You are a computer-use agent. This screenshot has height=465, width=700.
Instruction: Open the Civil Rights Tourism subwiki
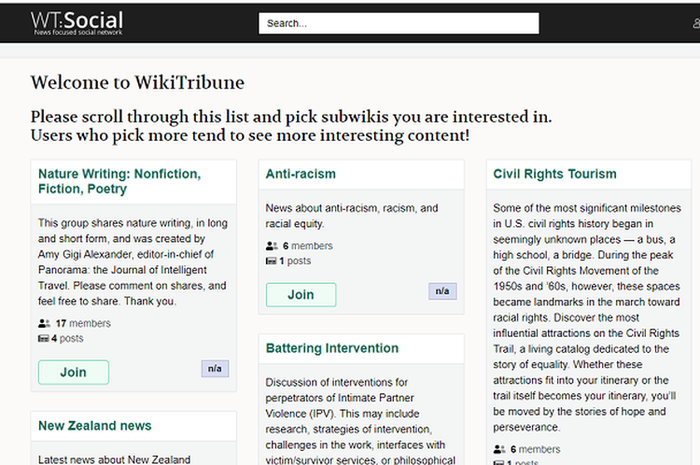coord(554,174)
